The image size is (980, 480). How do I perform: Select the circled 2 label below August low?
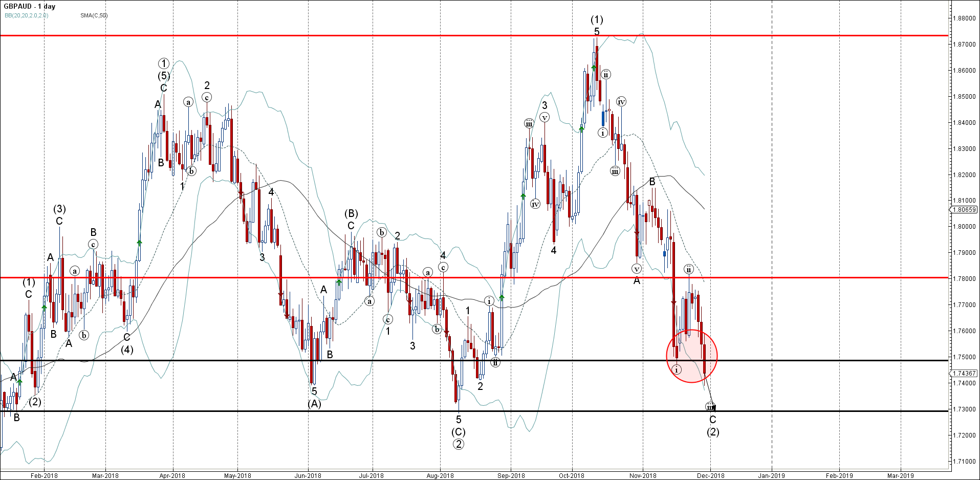point(459,444)
